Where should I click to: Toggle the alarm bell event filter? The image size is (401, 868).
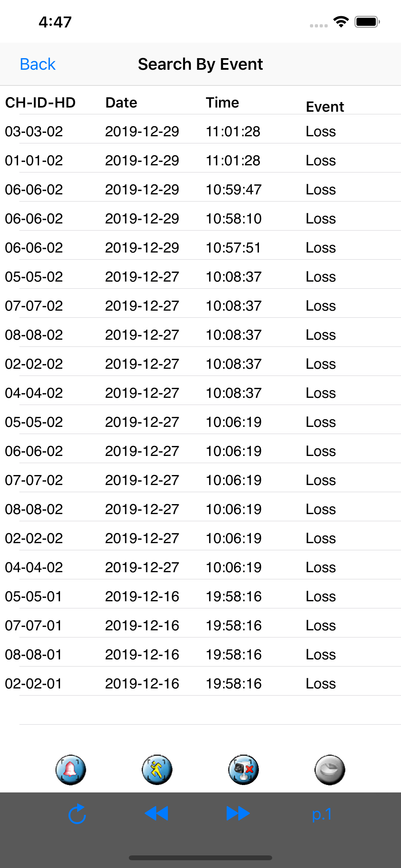coord(70,769)
